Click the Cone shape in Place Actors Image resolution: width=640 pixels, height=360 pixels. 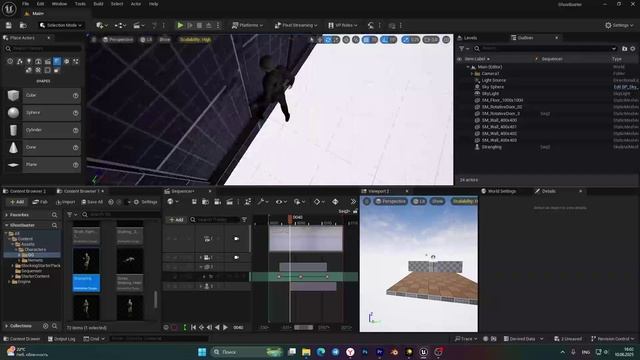pyautogui.click(x=42, y=147)
